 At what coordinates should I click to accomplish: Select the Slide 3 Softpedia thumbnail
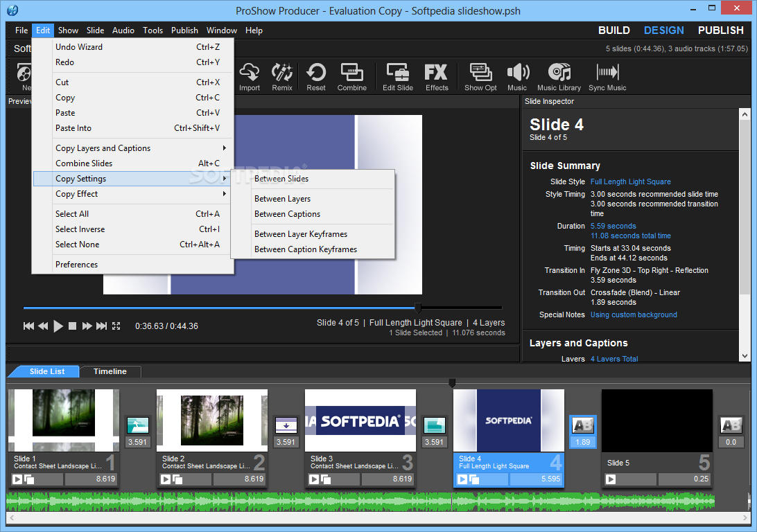[360, 420]
